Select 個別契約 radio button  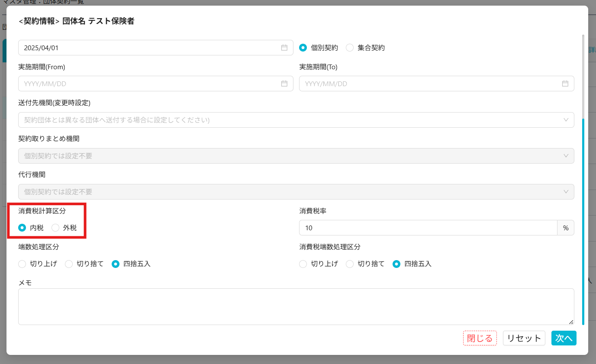pos(303,48)
